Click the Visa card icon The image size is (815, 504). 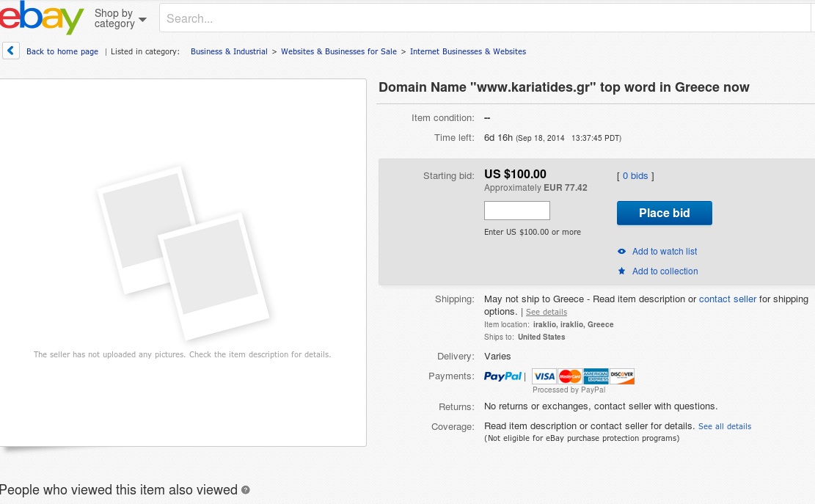click(544, 376)
